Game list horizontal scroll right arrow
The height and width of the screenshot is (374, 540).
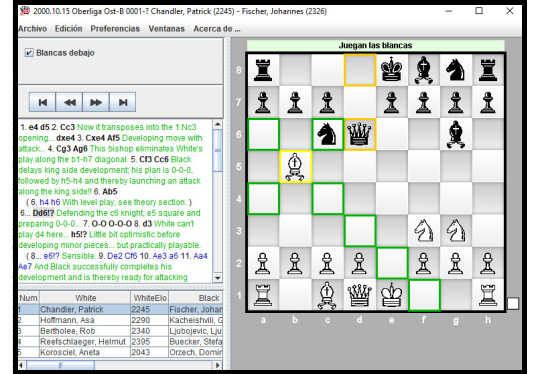point(218,365)
